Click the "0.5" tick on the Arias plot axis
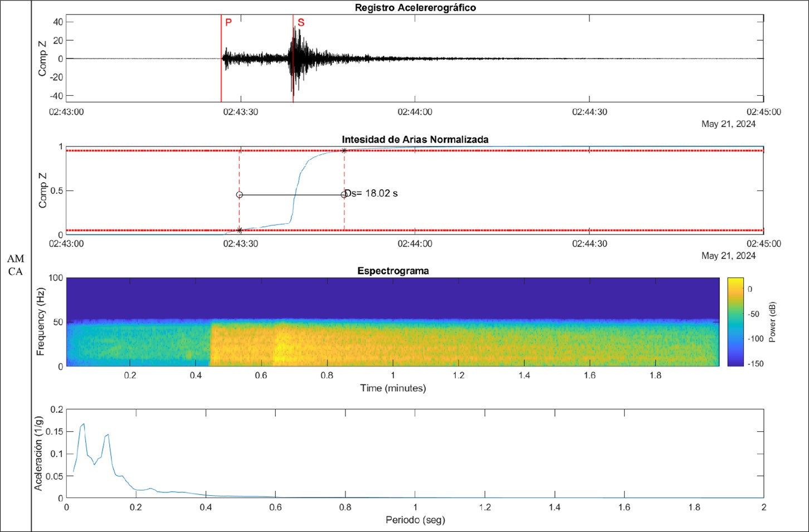 57,191
